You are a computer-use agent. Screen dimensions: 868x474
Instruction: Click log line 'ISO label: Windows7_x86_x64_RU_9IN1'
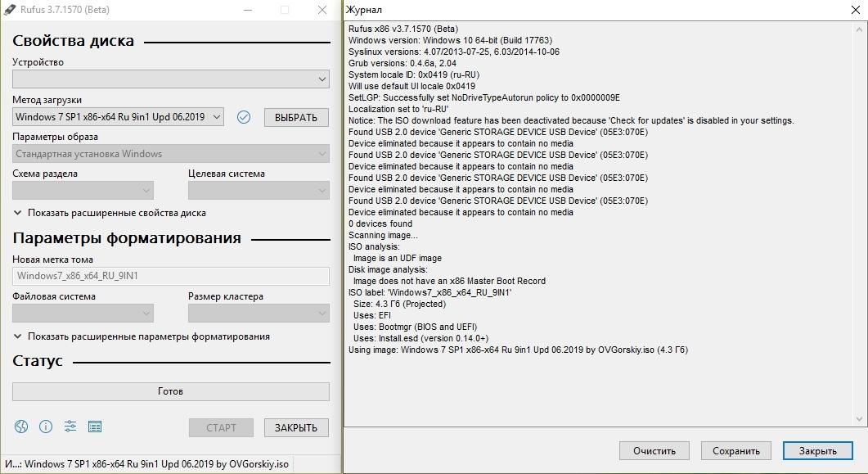tap(430, 292)
